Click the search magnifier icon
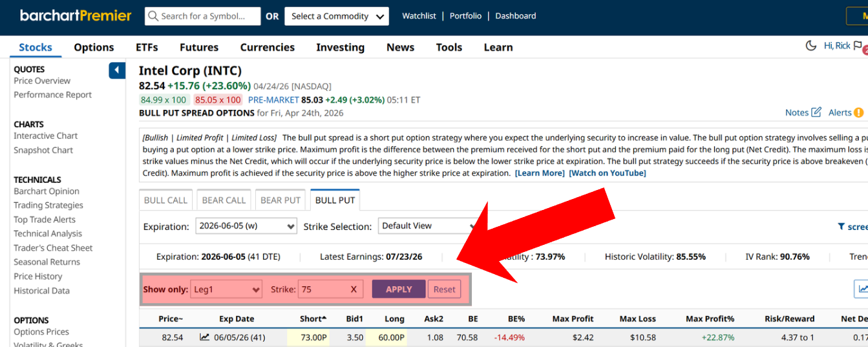 point(153,16)
